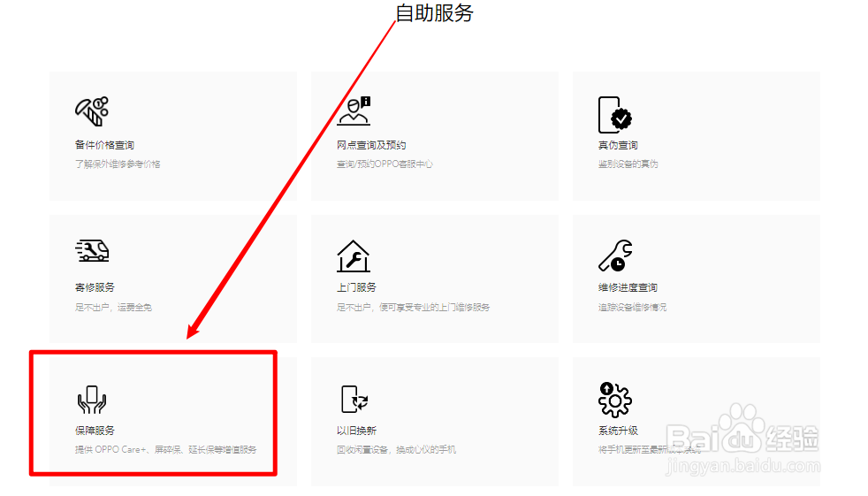This screenshot has width=868, height=496.
Task: Click the 系统升级 gear upgrade icon
Action: pos(614,399)
